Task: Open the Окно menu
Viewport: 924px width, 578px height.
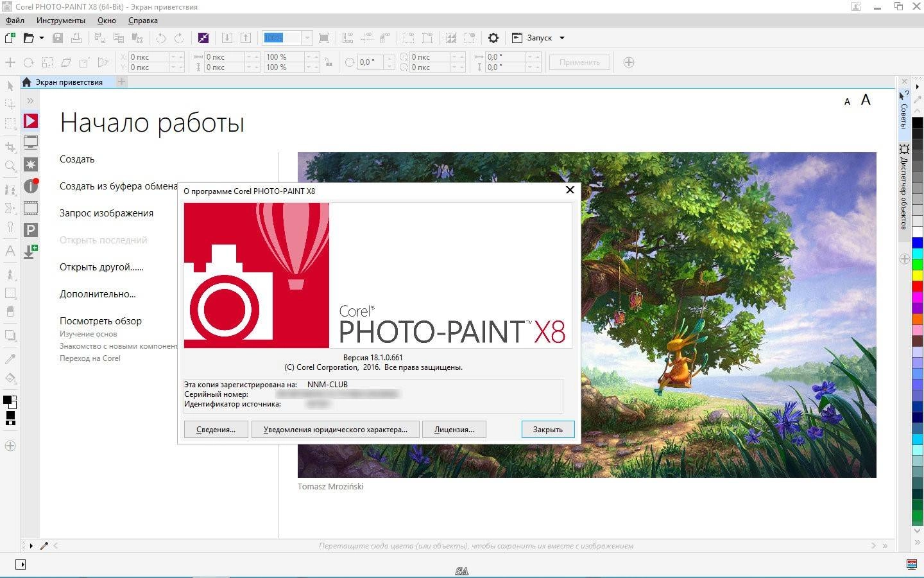Action: coord(107,21)
